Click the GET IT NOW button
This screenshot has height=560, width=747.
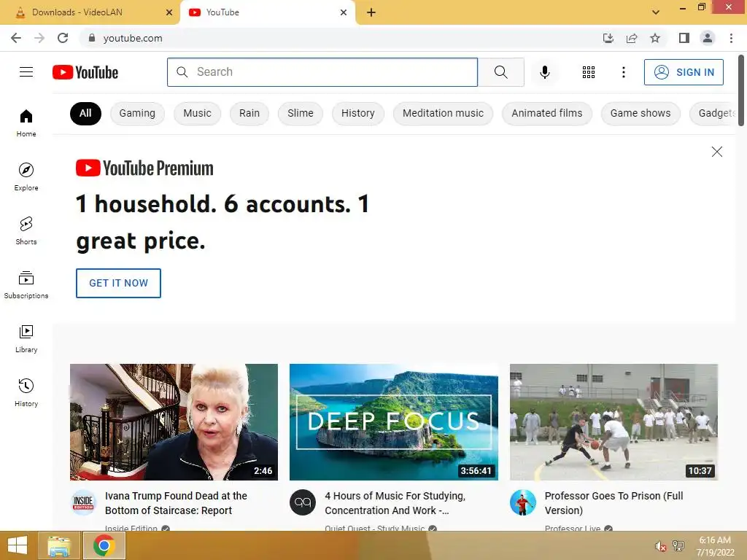pos(118,283)
